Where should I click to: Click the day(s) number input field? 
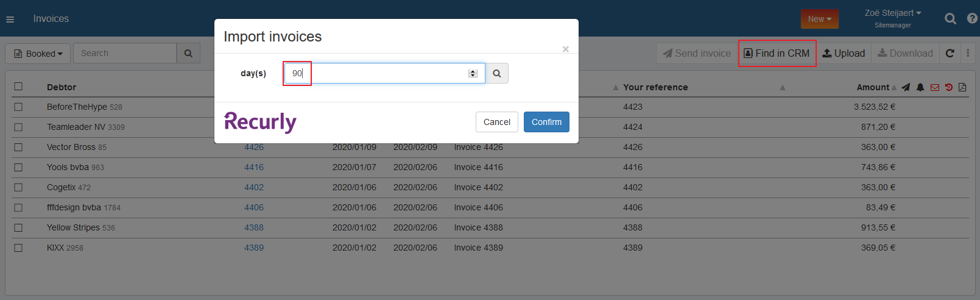[378, 73]
